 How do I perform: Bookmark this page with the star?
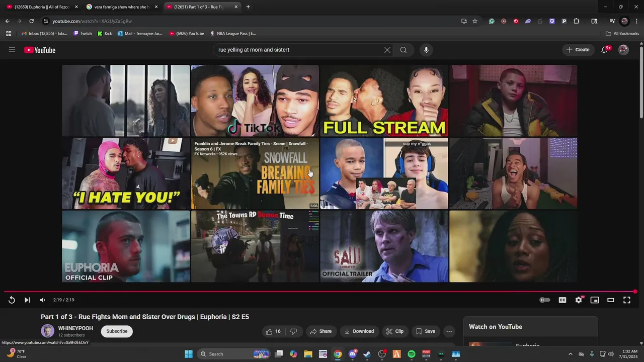[475, 21]
